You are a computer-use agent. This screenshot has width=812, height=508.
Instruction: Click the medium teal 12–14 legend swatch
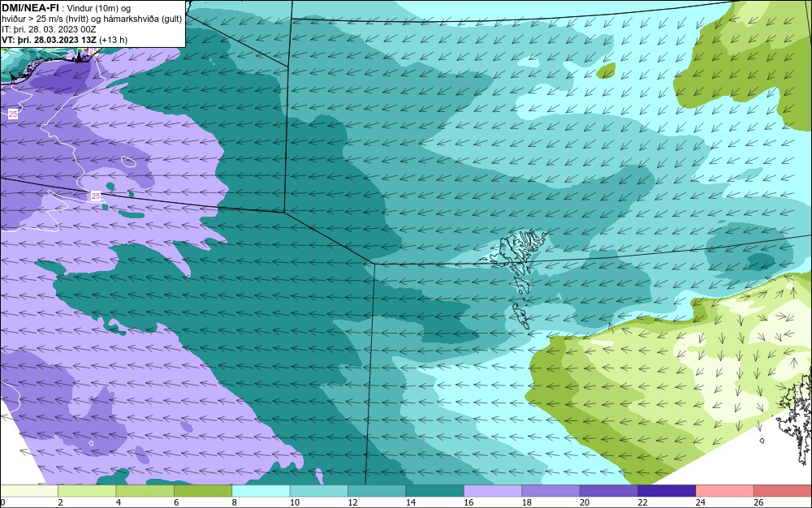coord(377,491)
